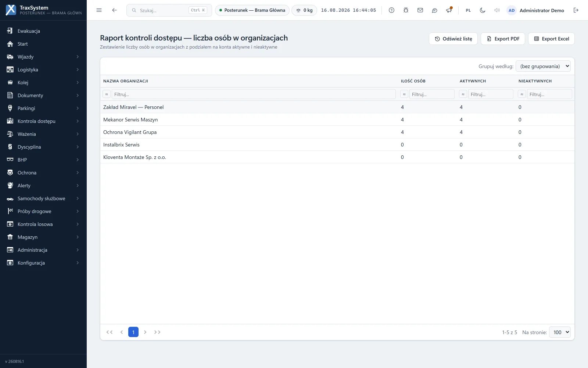Open the Grupuj według dropdown

point(544,66)
